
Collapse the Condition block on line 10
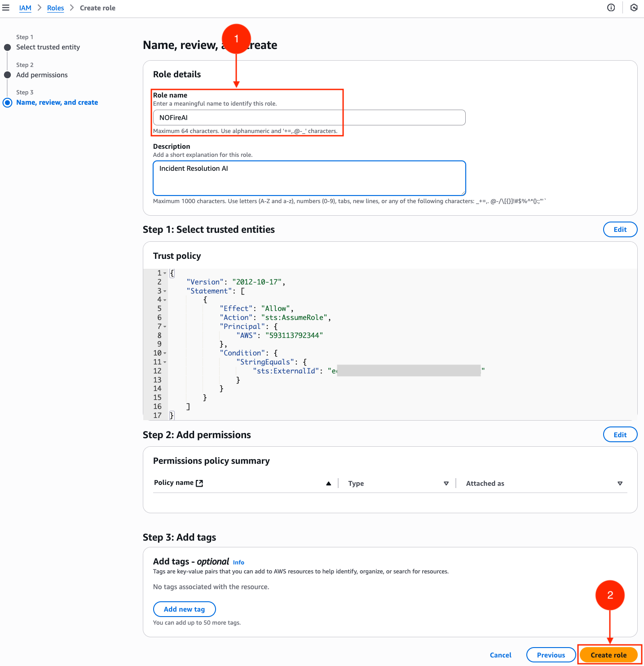164,353
